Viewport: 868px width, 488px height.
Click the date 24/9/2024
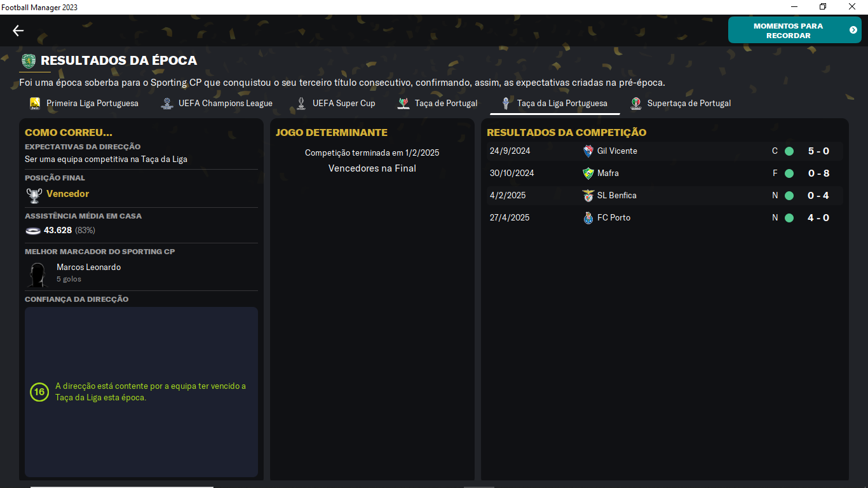[510, 151]
